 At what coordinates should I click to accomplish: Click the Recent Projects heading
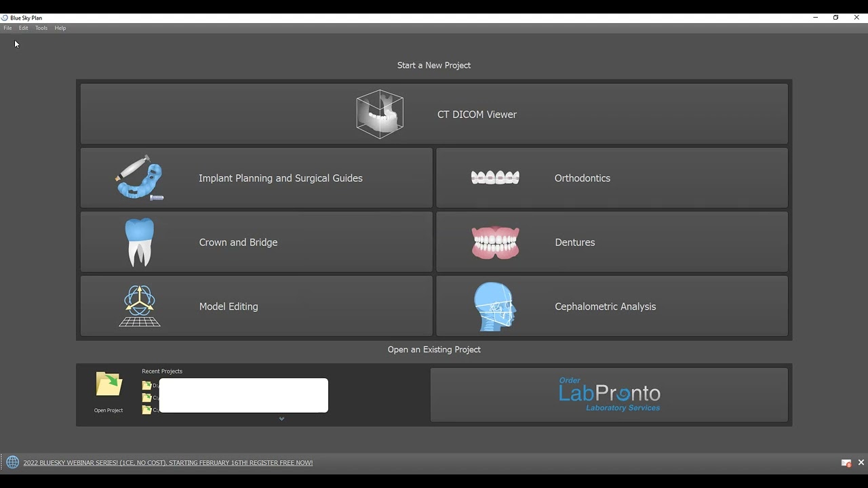pyautogui.click(x=162, y=371)
